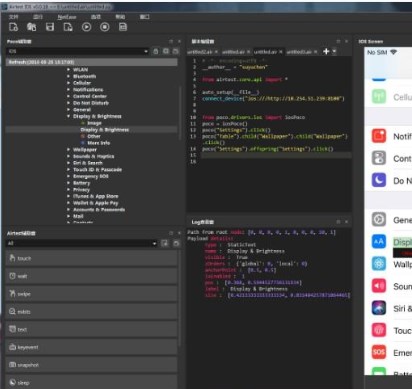This screenshot has width=412, height=389.
Task: Click the New script file toolbar icon
Action: 14,27
